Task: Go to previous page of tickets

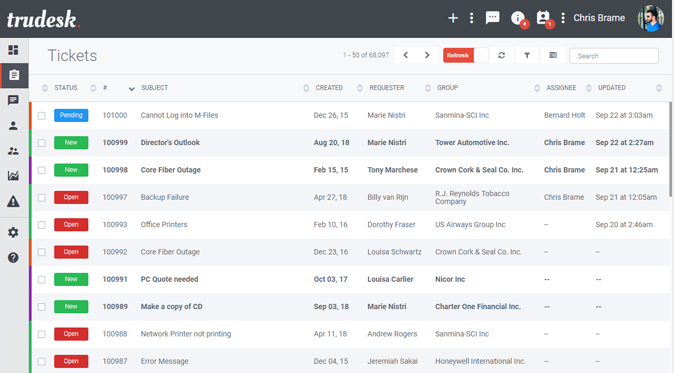Action: (x=405, y=55)
